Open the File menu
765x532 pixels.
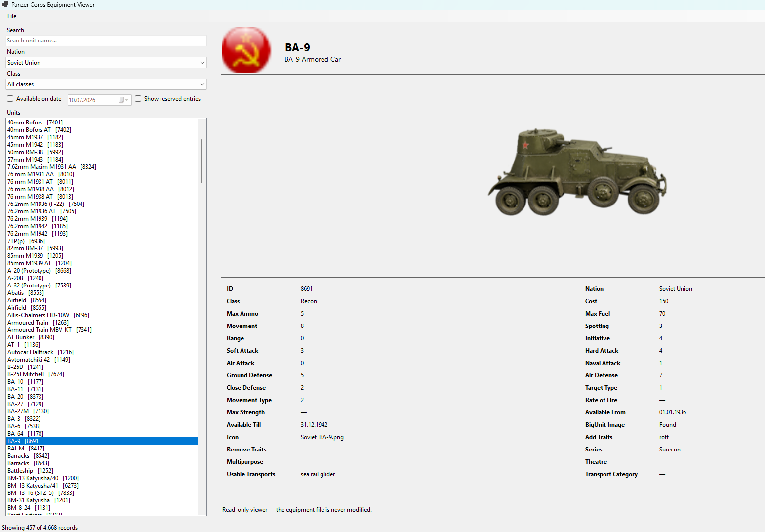point(12,16)
